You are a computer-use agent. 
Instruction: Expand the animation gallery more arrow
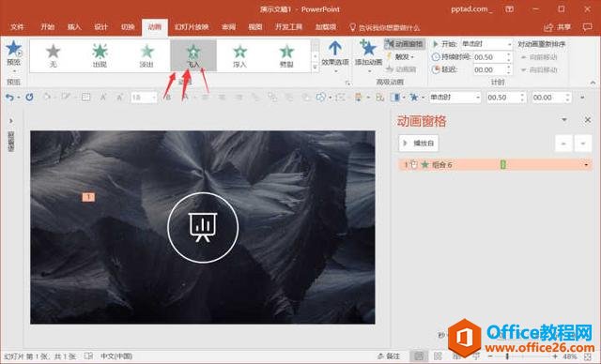coord(316,68)
